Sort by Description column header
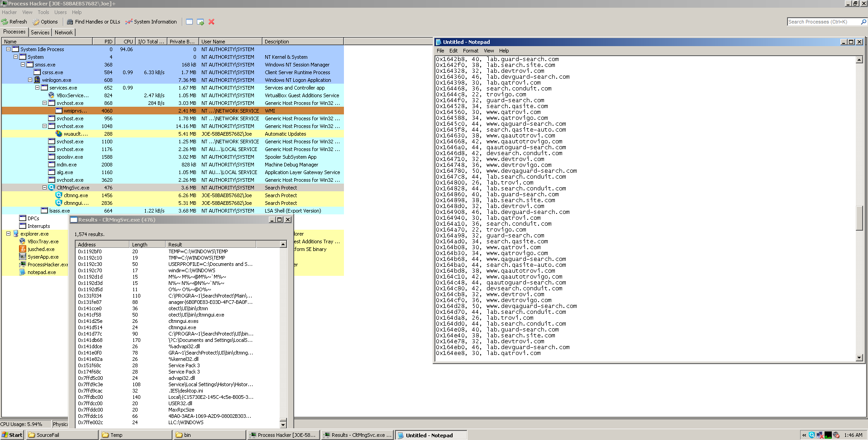868x440 pixels. [303, 42]
